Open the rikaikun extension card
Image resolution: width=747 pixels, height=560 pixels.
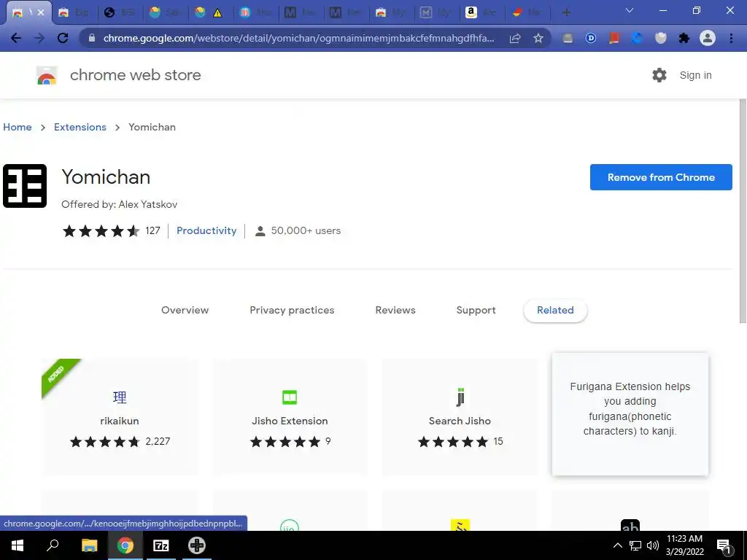[x=120, y=417]
